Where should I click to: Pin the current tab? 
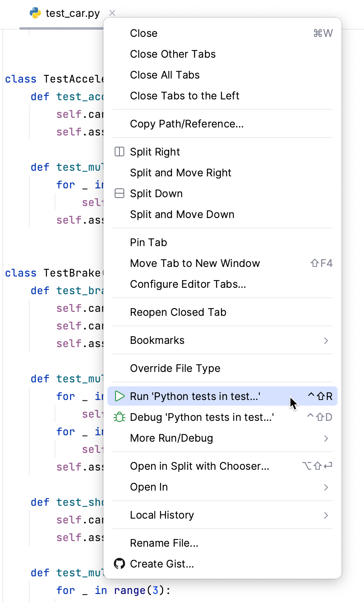pos(148,242)
